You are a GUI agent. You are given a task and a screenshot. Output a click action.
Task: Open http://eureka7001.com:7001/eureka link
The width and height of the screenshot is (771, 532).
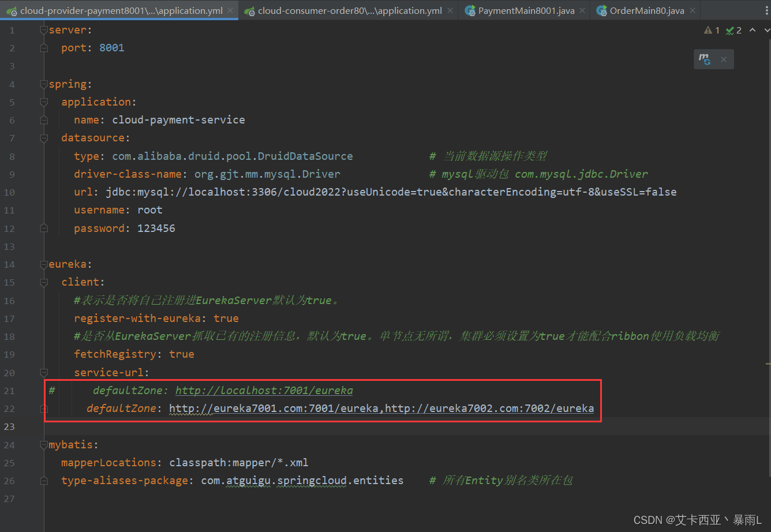click(x=274, y=409)
